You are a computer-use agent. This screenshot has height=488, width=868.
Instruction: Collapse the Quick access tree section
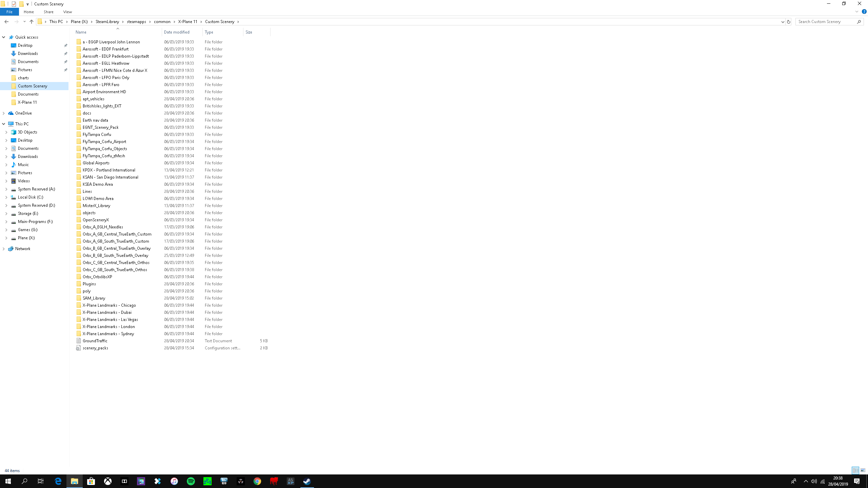point(4,37)
